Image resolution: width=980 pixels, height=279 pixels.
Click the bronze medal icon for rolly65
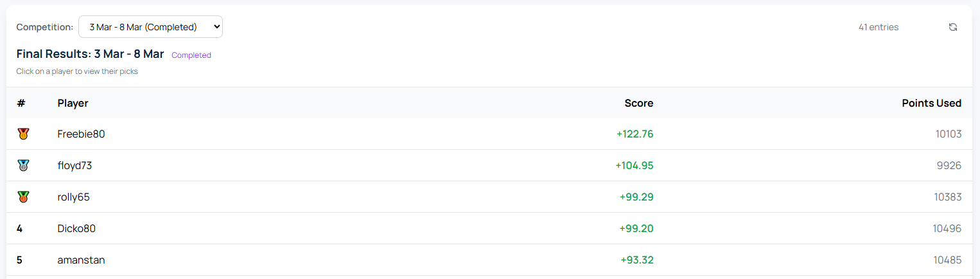pyautogui.click(x=23, y=197)
